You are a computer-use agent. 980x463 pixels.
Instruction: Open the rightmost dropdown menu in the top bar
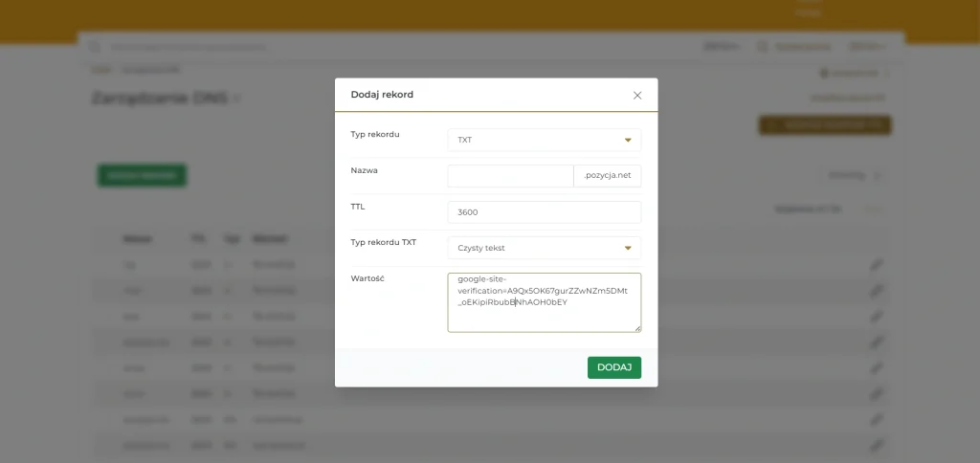tap(867, 47)
